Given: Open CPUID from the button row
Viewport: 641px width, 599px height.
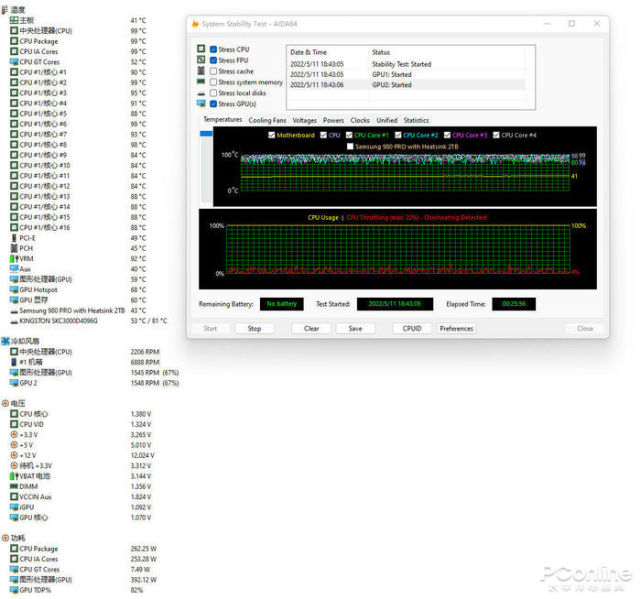Looking at the screenshot, I should pos(412,328).
